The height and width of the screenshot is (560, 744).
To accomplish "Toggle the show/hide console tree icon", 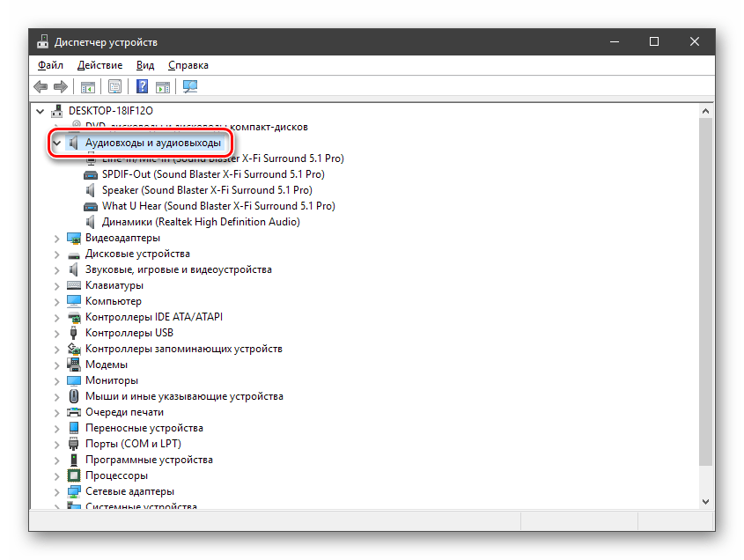I will tap(87, 86).
